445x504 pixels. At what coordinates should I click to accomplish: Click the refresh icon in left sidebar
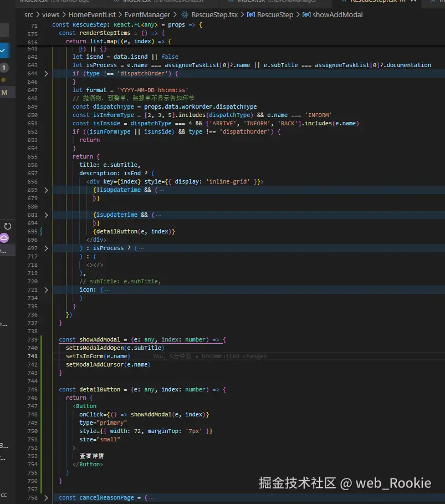tap(8, 226)
